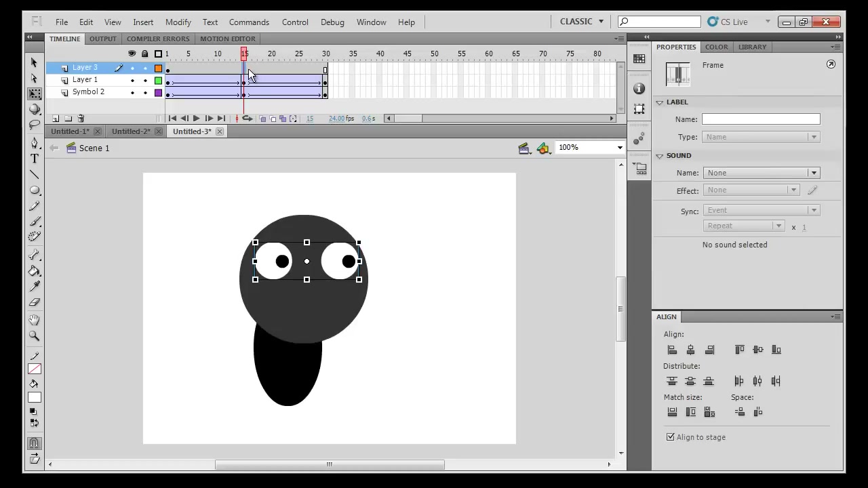The image size is (868, 488).
Task: Toggle Snap to Objects magnet
Action: point(34,444)
